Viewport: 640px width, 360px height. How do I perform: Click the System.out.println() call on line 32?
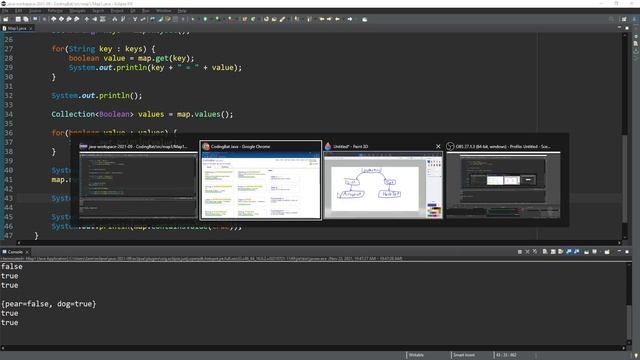pyautogui.click(x=97, y=96)
